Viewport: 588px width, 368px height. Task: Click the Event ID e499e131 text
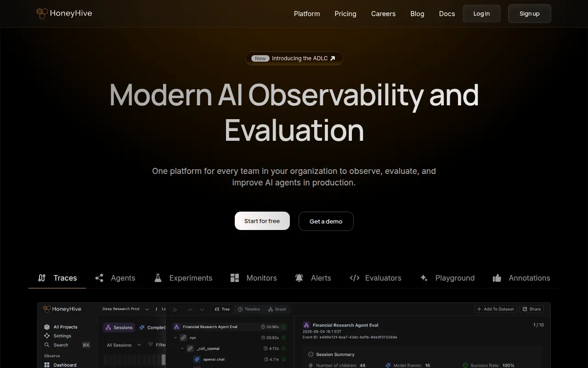tap(350, 337)
